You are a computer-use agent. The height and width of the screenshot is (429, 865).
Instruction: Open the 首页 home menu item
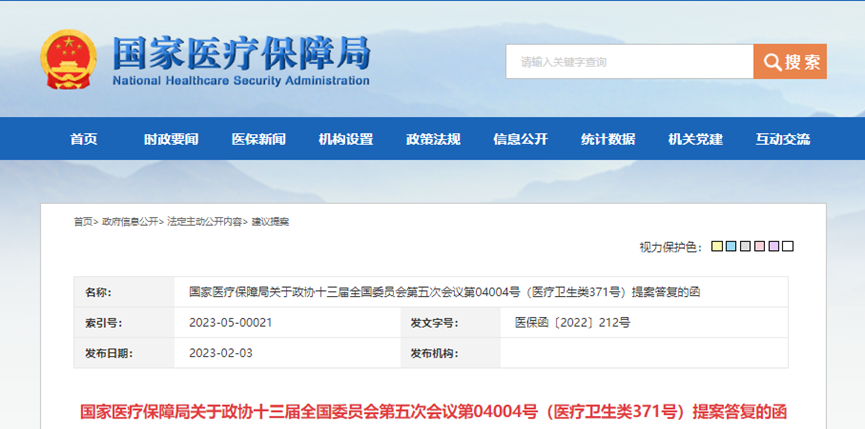(x=84, y=139)
